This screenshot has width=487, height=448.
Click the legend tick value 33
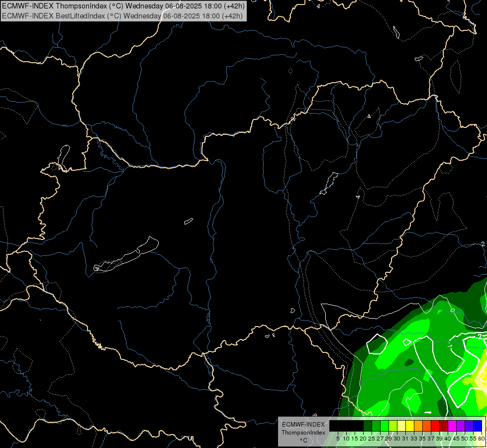click(414, 439)
